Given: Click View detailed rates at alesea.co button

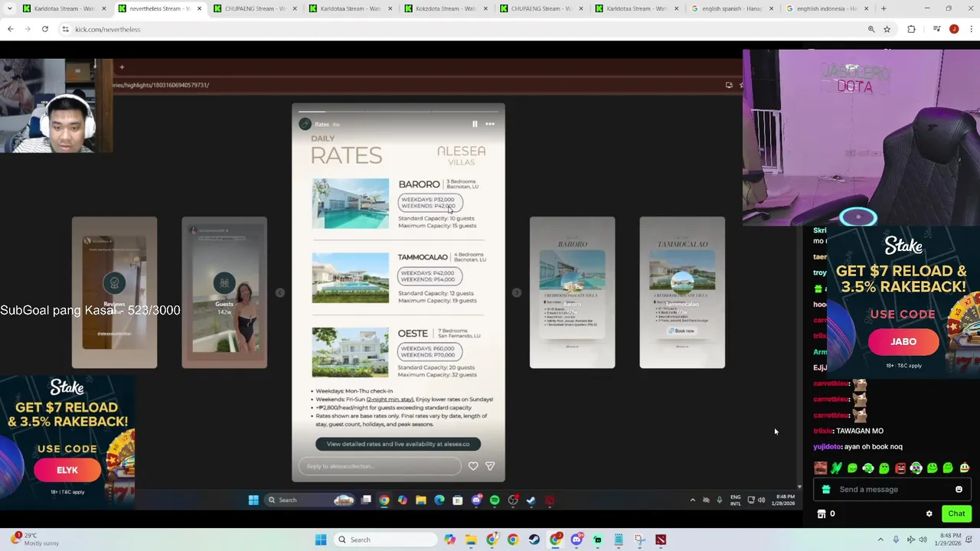Looking at the screenshot, I should [x=398, y=444].
